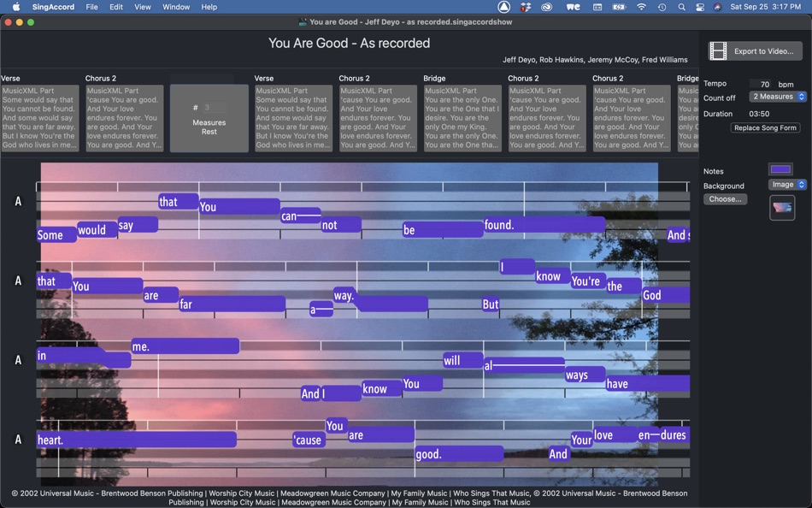Select the note block 'will'
812x508 pixels.
pos(463,360)
